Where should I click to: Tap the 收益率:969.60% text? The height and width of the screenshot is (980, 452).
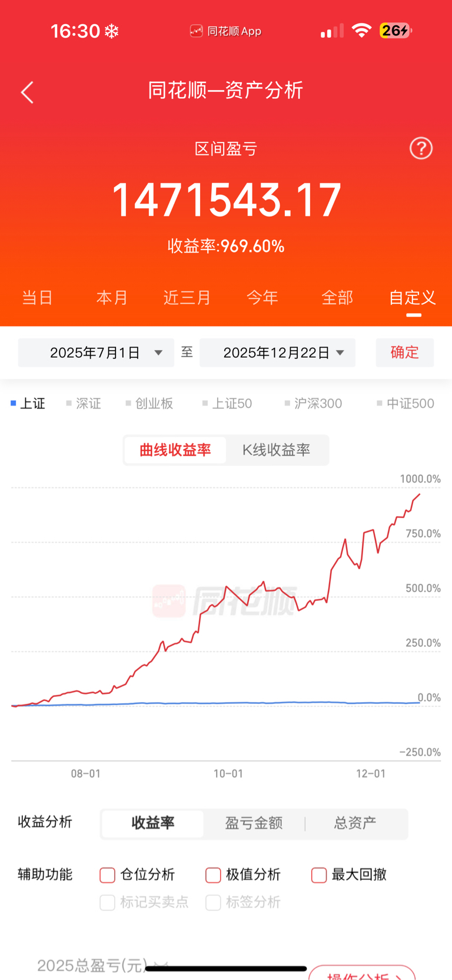[226, 246]
